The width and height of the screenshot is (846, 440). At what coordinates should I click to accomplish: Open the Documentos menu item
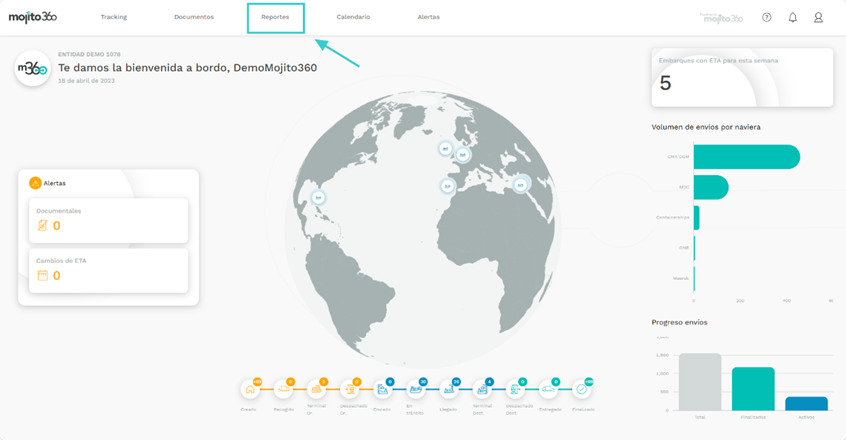194,17
